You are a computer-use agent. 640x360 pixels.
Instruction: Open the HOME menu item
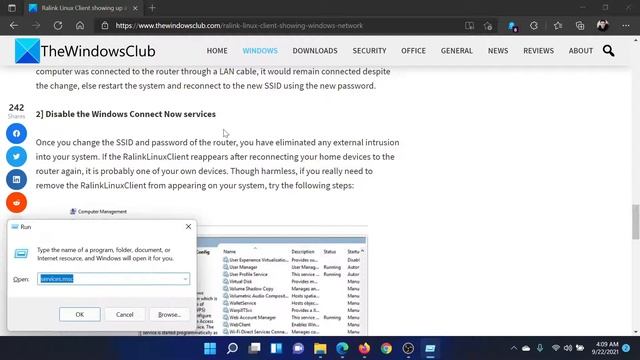click(217, 51)
